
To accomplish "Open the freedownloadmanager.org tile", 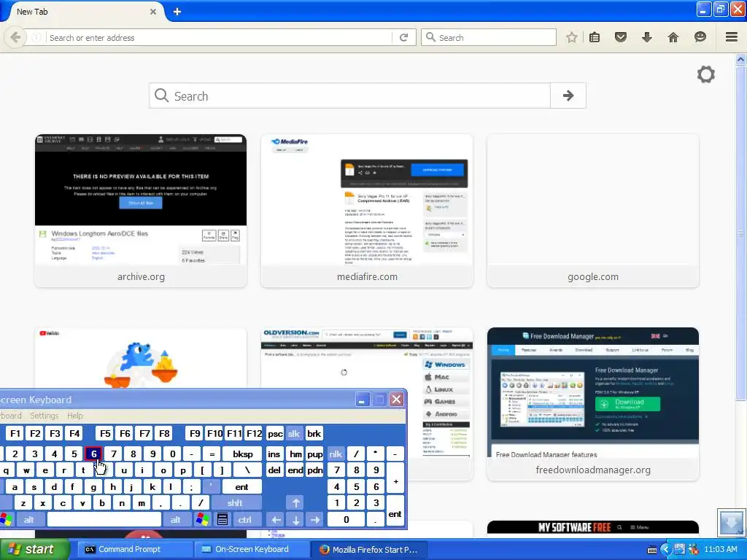I will pos(592,404).
